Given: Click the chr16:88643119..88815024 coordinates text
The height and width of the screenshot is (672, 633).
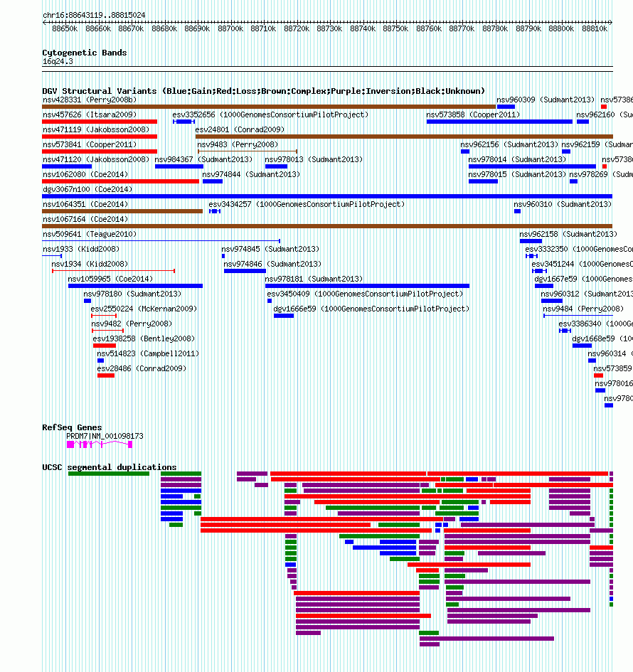Looking at the screenshot, I should click(94, 15).
